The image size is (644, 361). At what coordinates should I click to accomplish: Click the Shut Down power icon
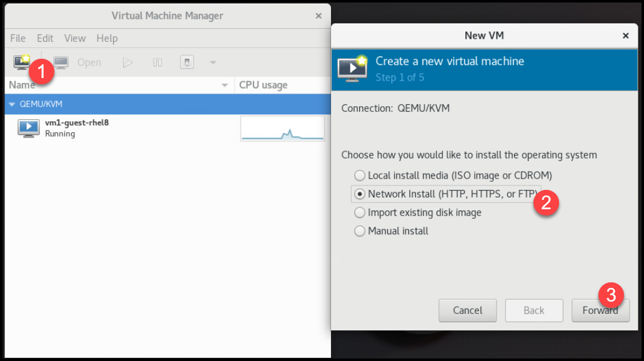pyautogui.click(x=187, y=62)
